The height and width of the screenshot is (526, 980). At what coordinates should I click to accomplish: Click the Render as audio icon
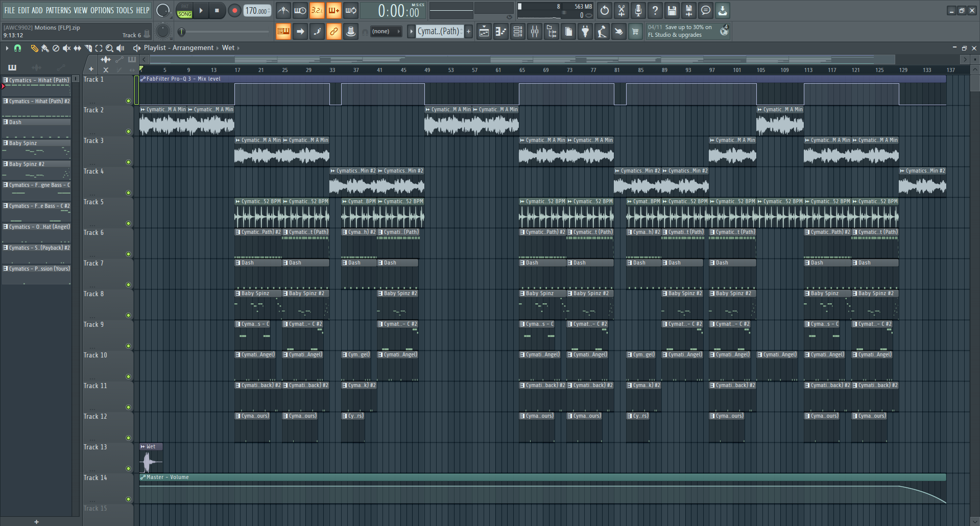coord(688,10)
